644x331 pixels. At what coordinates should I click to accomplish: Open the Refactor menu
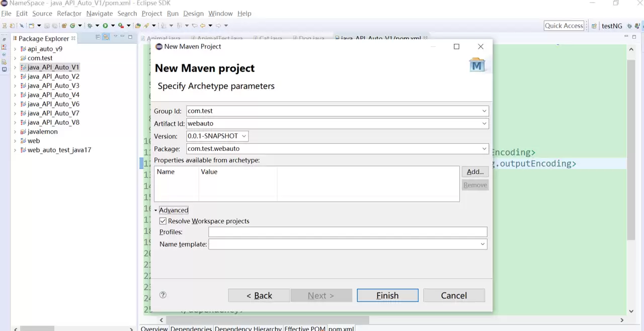click(x=69, y=14)
